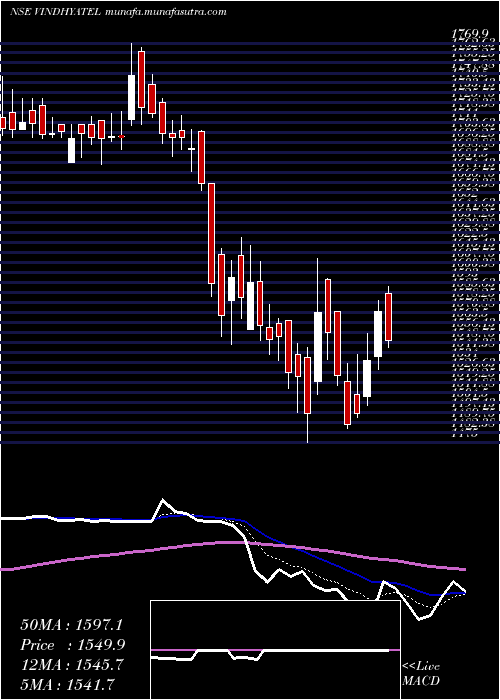This screenshot has height=700, width=500.
Task: Click the 1769.9 top price label
Action: click(x=471, y=33)
